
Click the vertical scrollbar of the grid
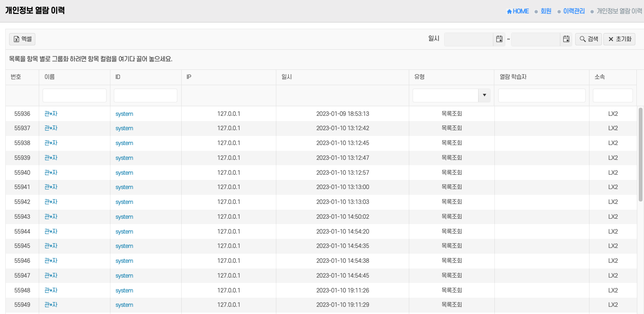(x=640, y=154)
